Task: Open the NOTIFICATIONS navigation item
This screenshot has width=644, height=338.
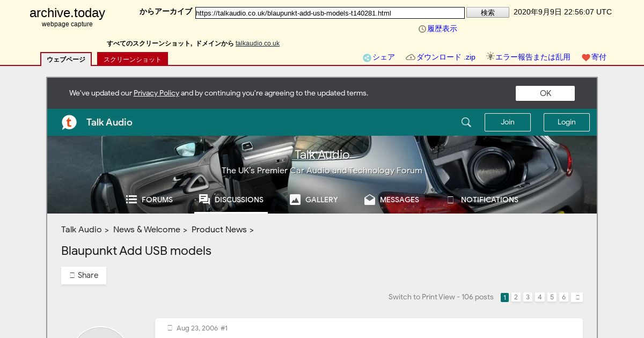Action: (483, 200)
